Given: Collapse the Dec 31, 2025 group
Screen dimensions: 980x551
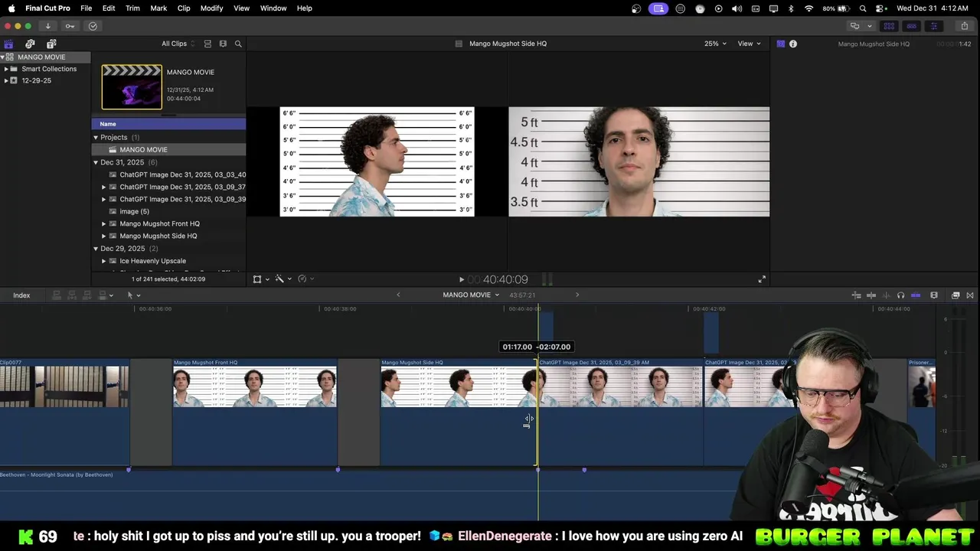Looking at the screenshot, I should 96,162.
